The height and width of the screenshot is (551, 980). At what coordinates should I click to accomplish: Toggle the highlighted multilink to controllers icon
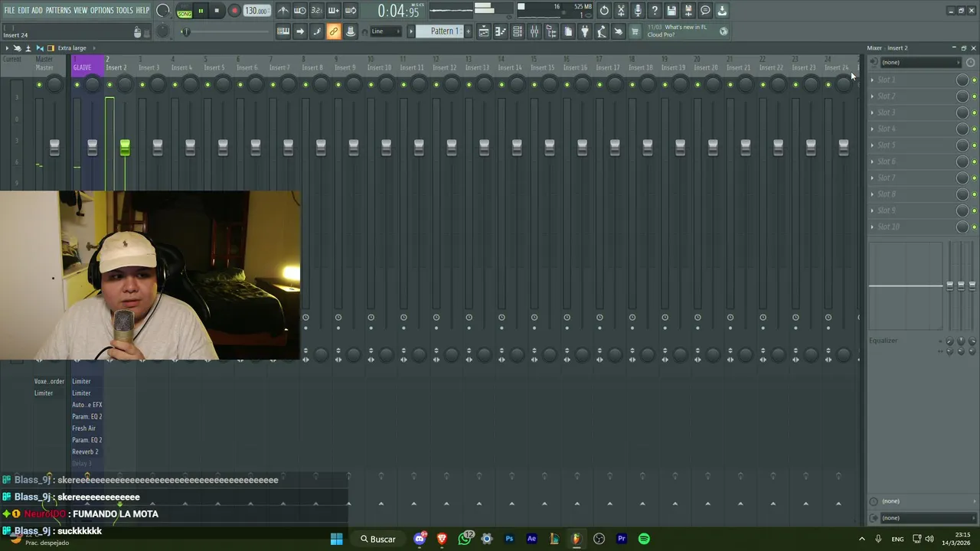pos(334,31)
